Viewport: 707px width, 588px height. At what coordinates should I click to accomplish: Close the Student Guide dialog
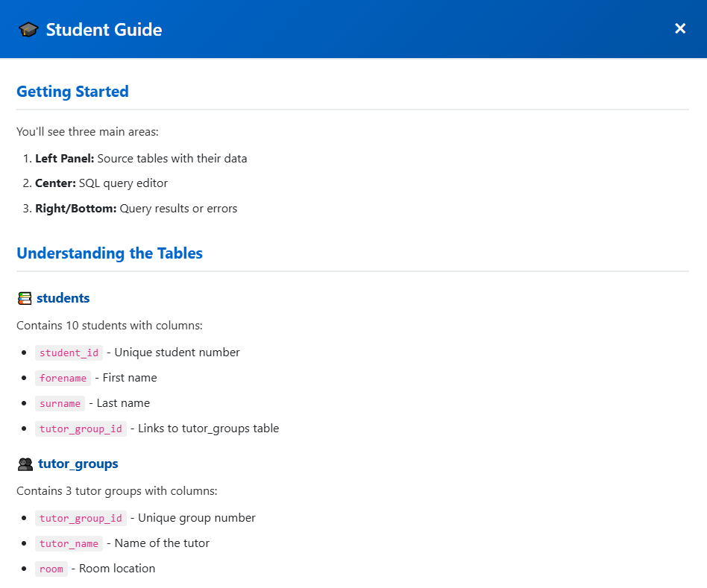click(x=679, y=28)
